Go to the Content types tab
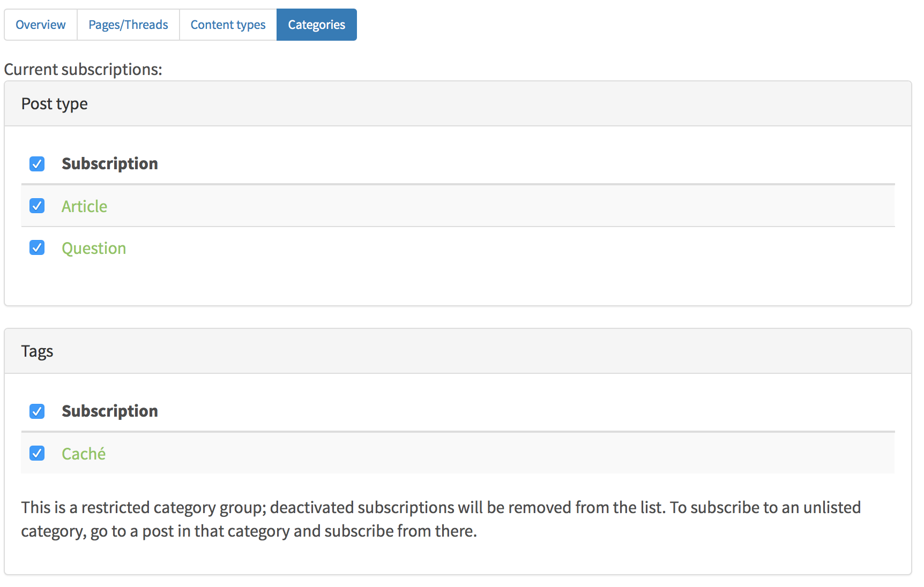The height and width of the screenshot is (587, 924). [x=228, y=25]
